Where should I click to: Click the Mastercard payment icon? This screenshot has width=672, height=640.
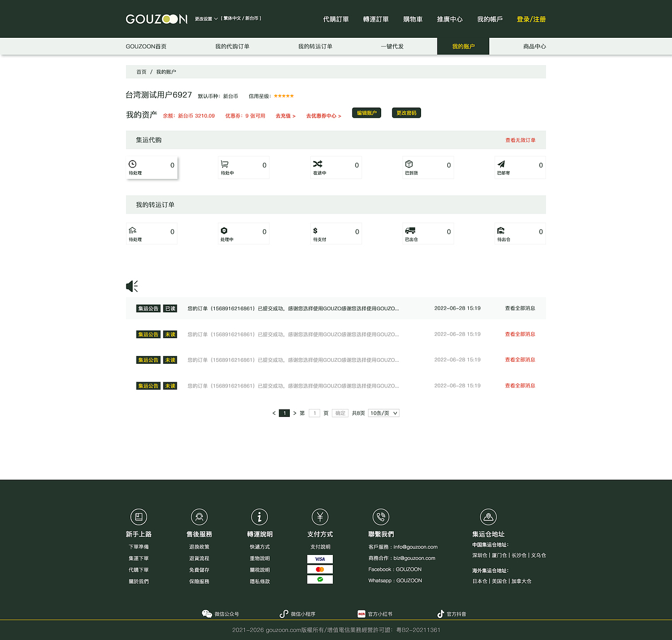[320, 570]
